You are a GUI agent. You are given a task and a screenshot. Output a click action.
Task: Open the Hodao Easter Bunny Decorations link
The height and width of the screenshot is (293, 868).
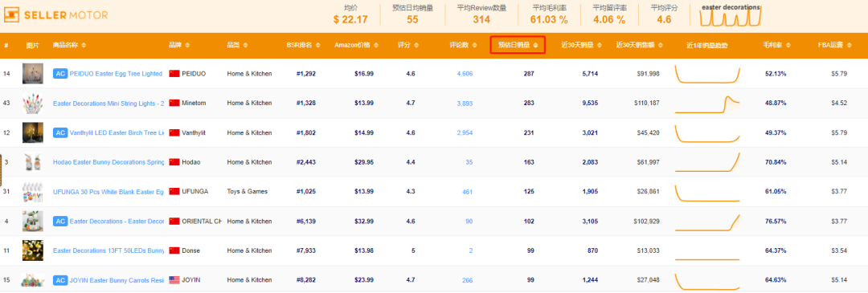(108, 162)
